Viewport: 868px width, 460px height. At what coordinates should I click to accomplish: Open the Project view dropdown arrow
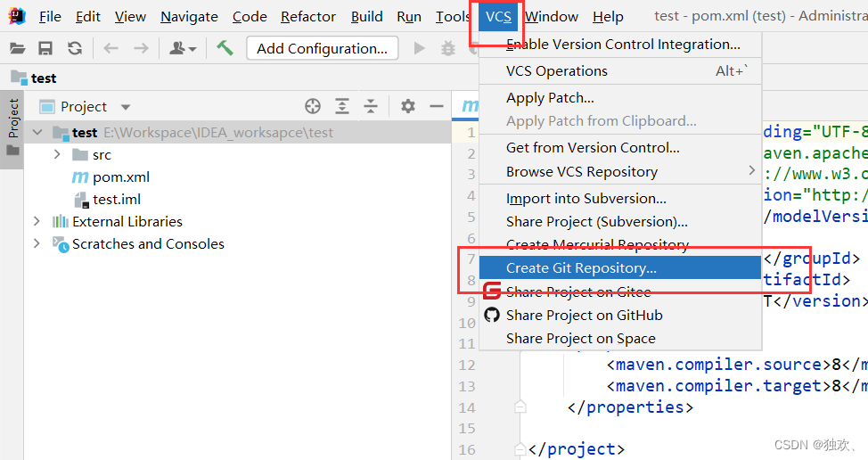[x=126, y=107]
